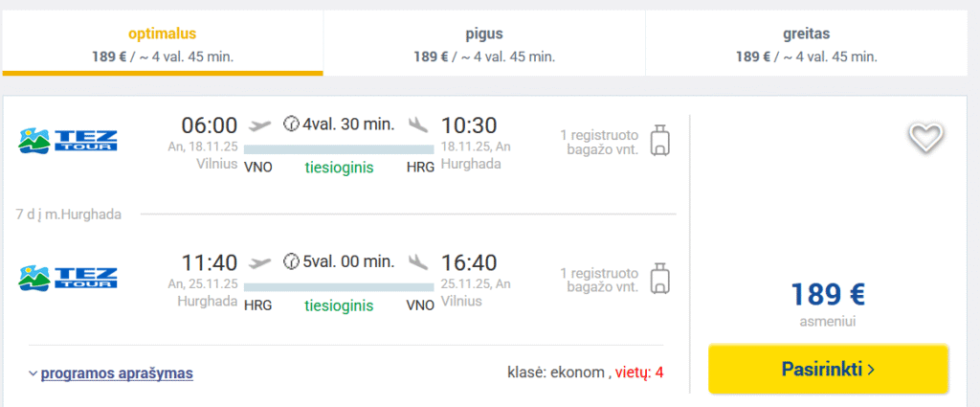Screen dimensions: 980x407
Task: Click the takeoff plane icon after 06:00
Action: point(258,124)
